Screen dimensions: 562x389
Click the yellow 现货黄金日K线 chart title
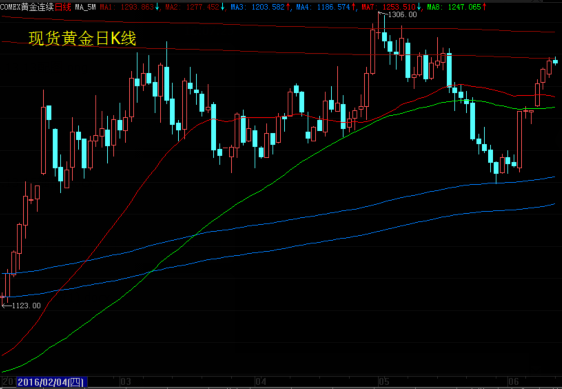(82, 39)
